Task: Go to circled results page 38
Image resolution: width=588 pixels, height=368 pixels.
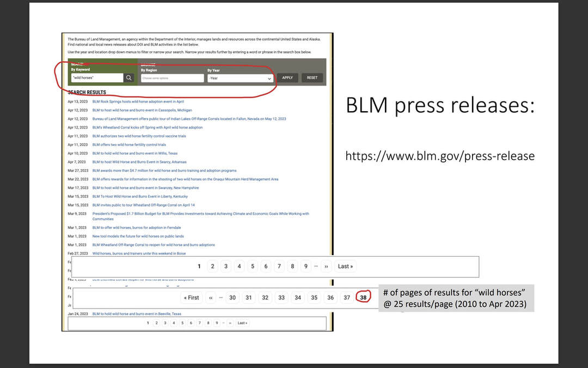Action: coord(363,298)
